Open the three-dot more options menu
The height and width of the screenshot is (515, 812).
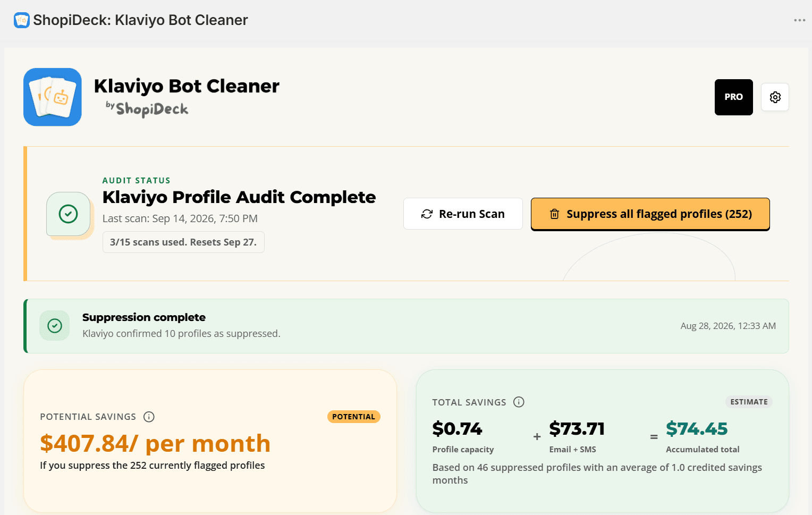[x=799, y=20]
